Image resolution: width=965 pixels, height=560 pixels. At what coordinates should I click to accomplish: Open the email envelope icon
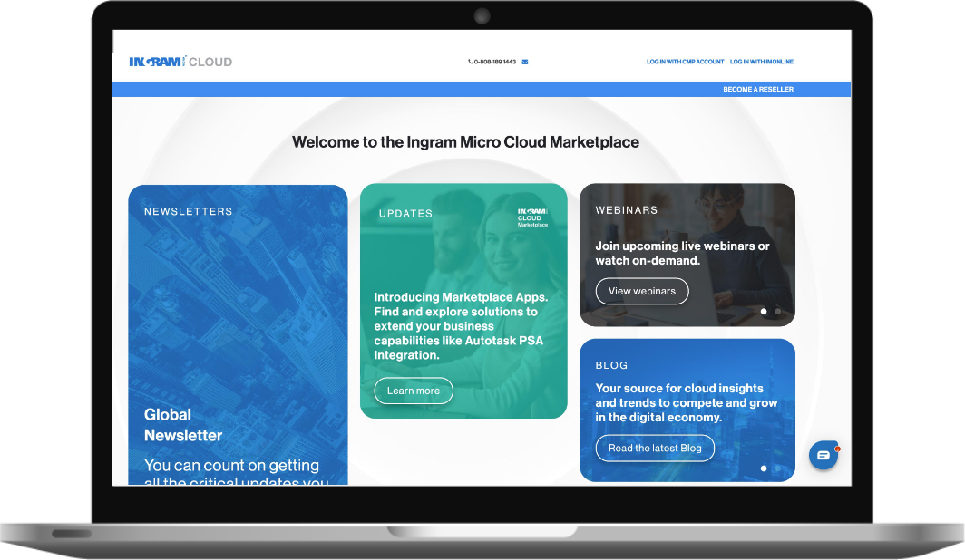tap(525, 62)
